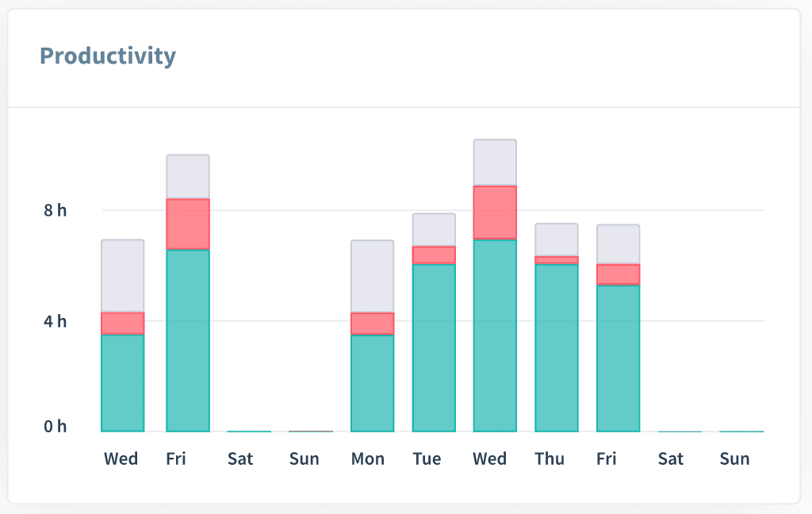Select the Tue day label
Image resolution: width=812 pixels, height=514 pixels.
tap(427, 458)
